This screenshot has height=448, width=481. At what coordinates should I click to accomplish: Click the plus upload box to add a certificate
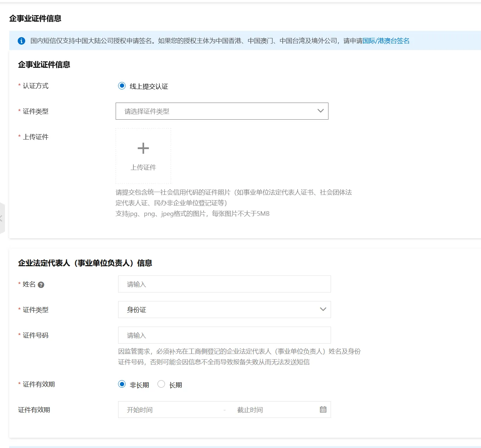coord(143,156)
